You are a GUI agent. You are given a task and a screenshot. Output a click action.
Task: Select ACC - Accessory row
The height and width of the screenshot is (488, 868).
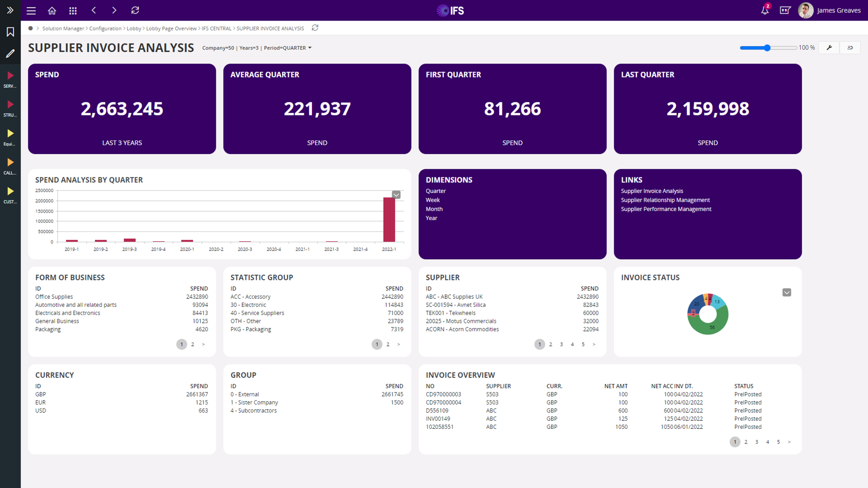click(317, 297)
